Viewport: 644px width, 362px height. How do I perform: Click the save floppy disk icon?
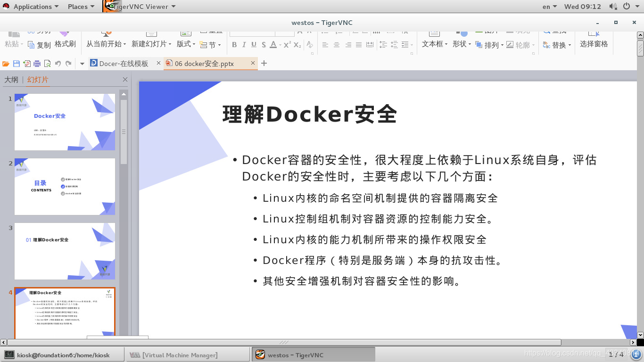[x=16, y=64]
